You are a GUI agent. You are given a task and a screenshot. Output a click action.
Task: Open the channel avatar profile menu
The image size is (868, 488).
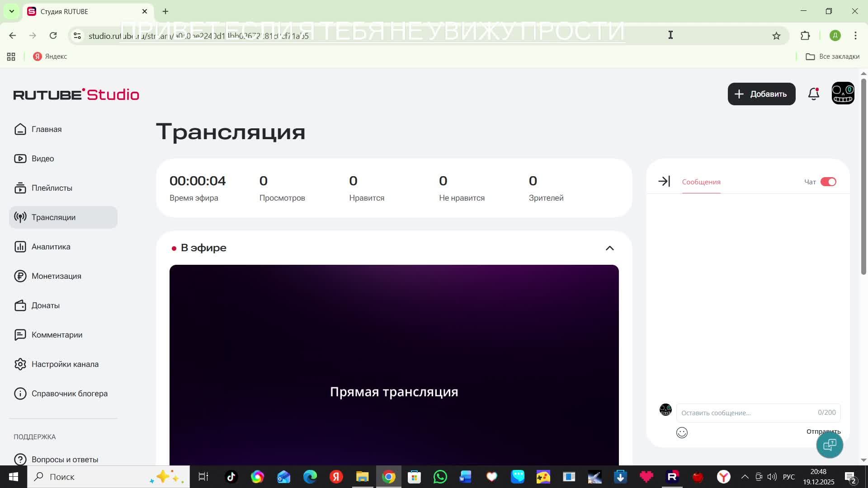click(843, 94)
